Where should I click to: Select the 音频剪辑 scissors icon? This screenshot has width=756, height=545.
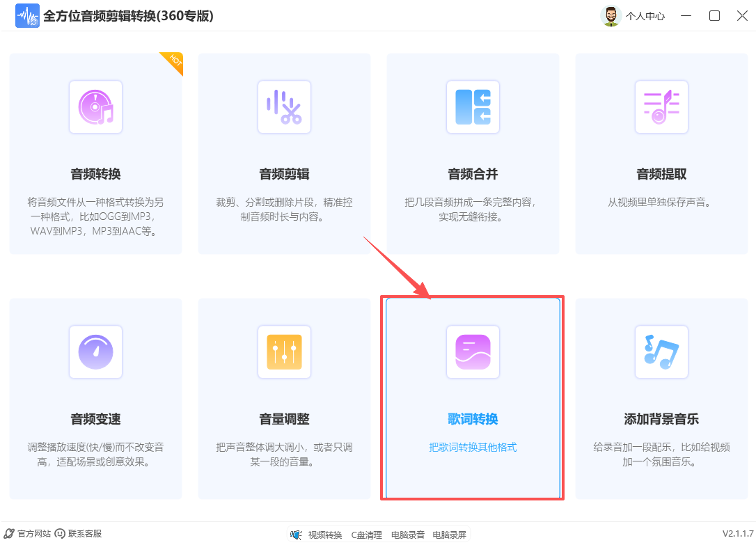(284, 107)
